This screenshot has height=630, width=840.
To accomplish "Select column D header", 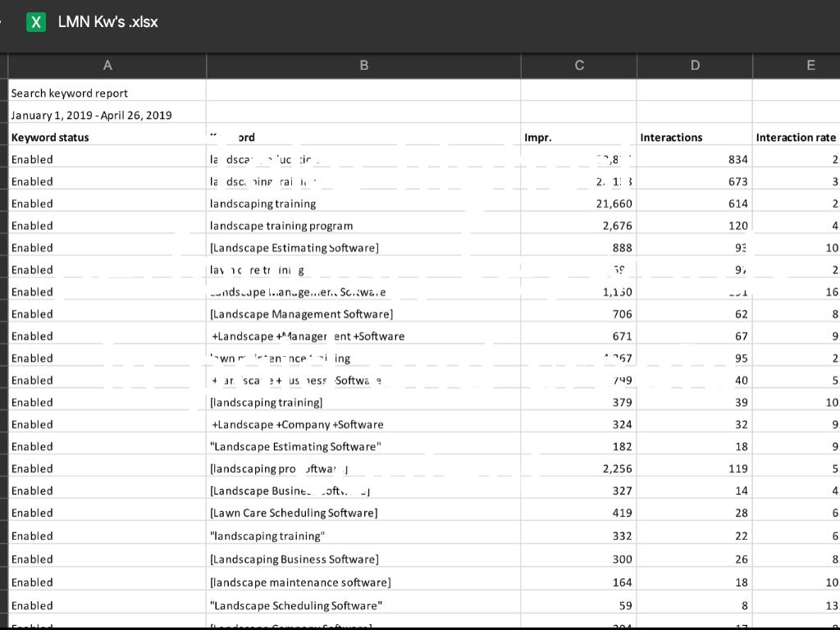I will click(x=695, y=66).
